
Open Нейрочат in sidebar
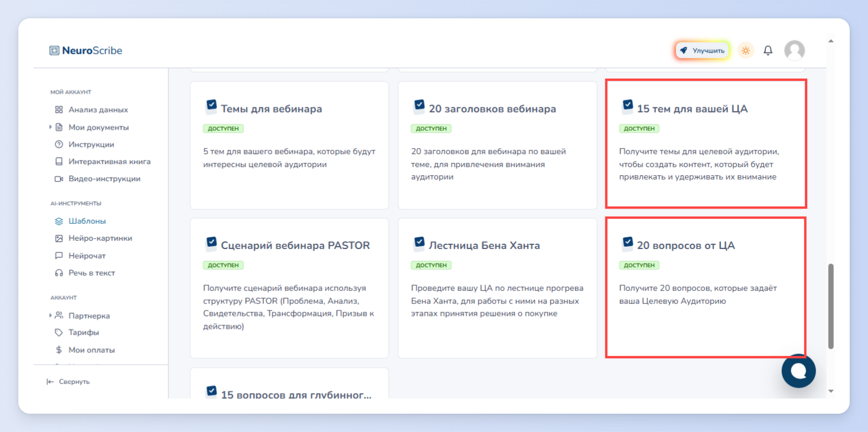pyautogui.click(x=87, y=256)
